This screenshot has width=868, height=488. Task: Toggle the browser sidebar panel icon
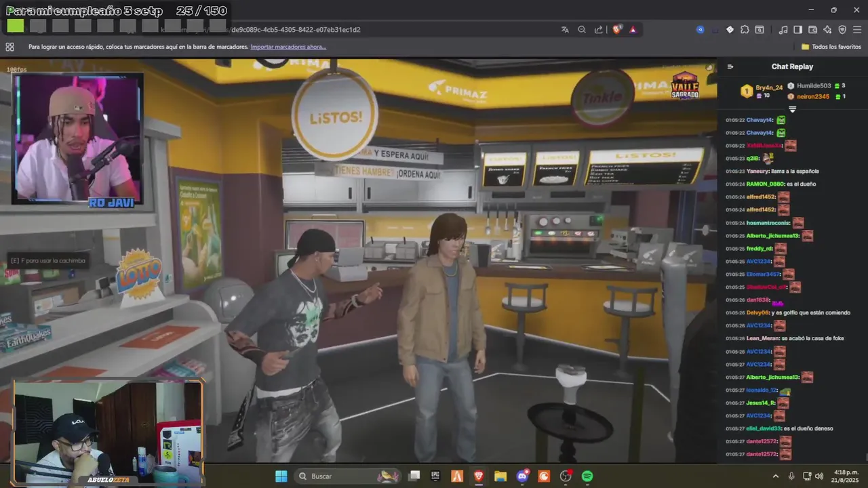797,30
